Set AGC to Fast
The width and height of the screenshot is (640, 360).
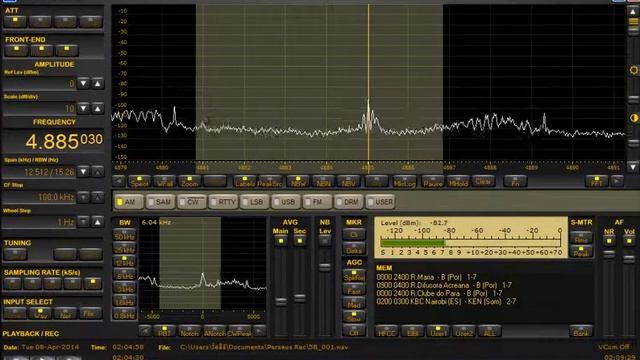(354, 290)
